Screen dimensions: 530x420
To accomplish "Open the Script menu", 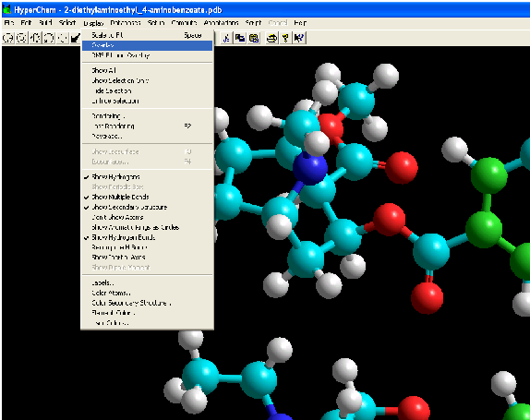I will click(x=253, y=23).
